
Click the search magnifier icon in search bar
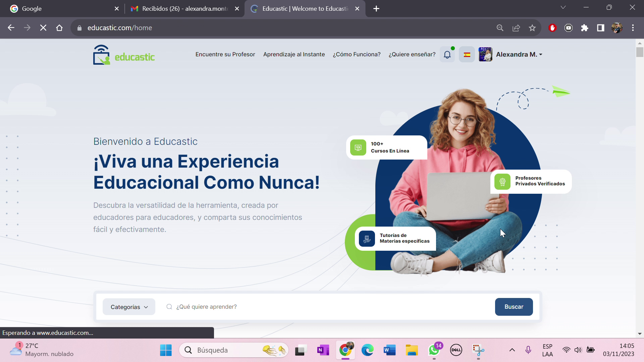pyautogui.click(x=169, y=307)
